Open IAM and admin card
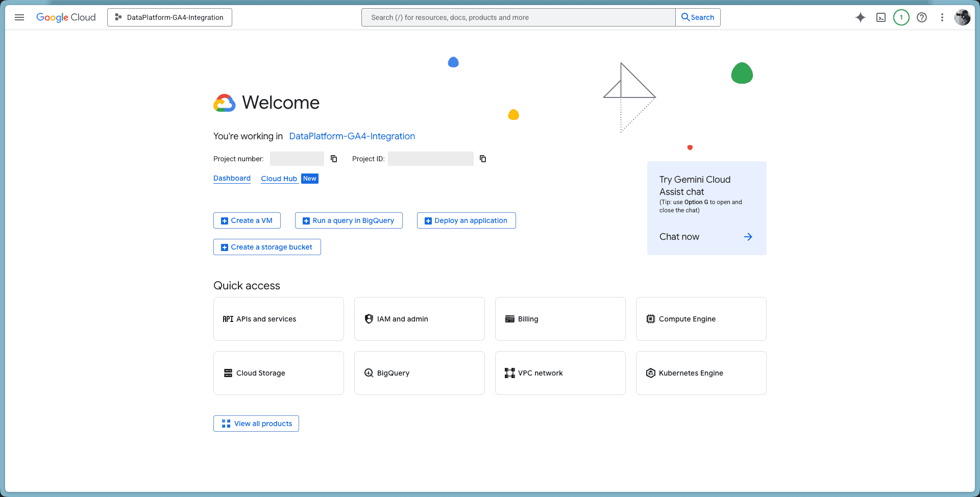The image size is (980, 497). [420, 319]
